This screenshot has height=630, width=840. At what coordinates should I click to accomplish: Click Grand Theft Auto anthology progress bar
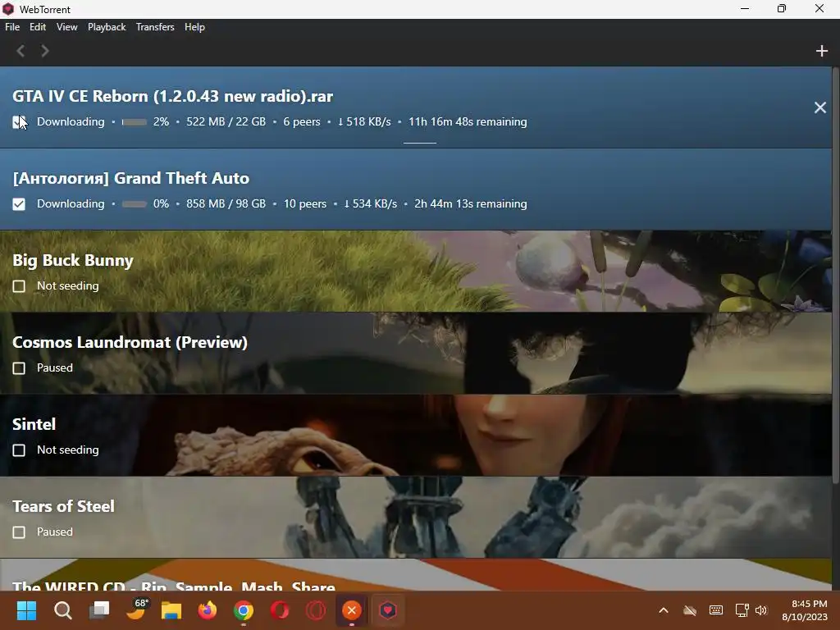pyautogui.click(x=135, y=204)
